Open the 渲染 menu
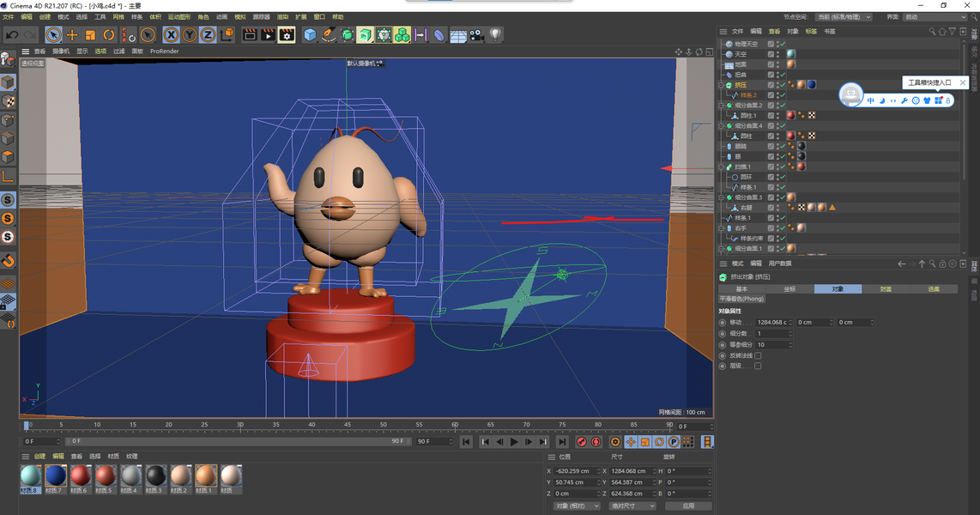 point(282,17)
